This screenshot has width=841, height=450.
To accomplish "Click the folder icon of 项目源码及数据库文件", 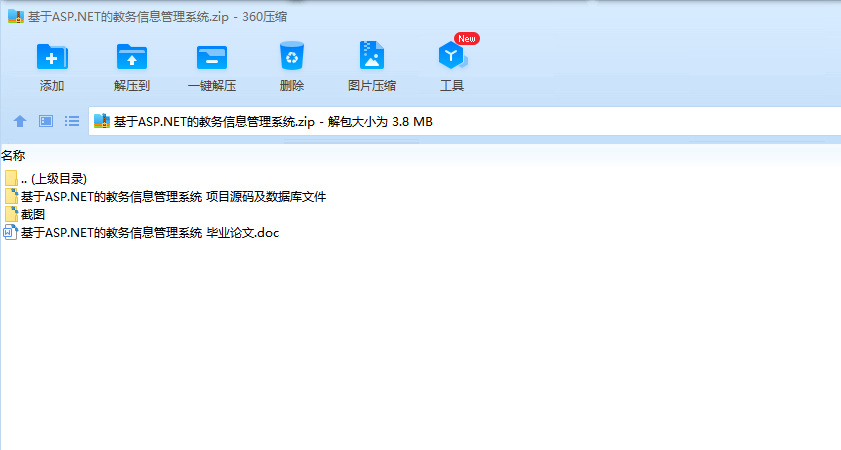I will [x=11, y=196].
